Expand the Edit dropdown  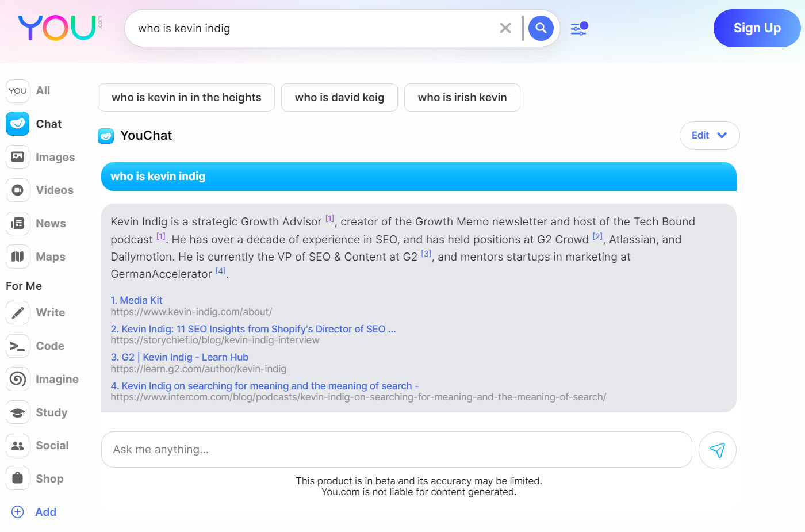[710, 135]
